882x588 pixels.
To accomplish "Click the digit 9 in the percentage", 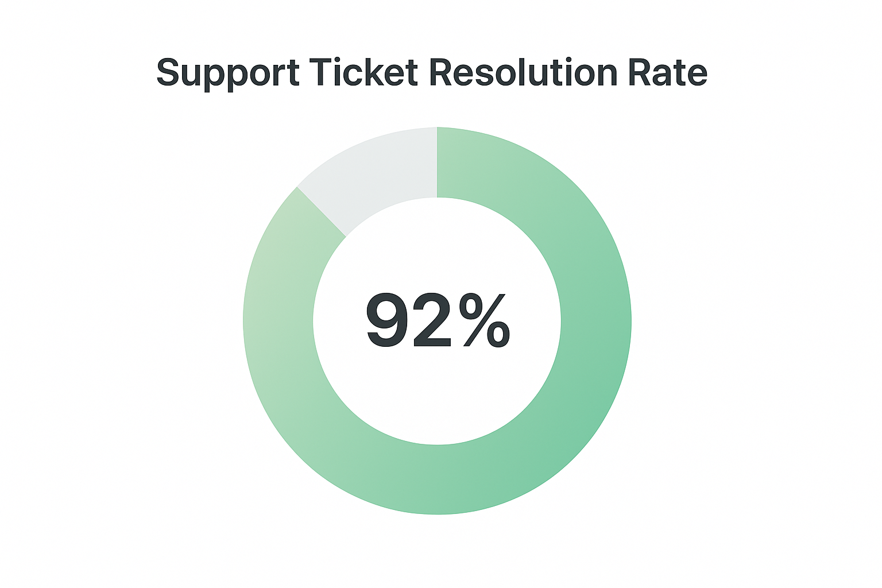I will click(x=386, y=320).
